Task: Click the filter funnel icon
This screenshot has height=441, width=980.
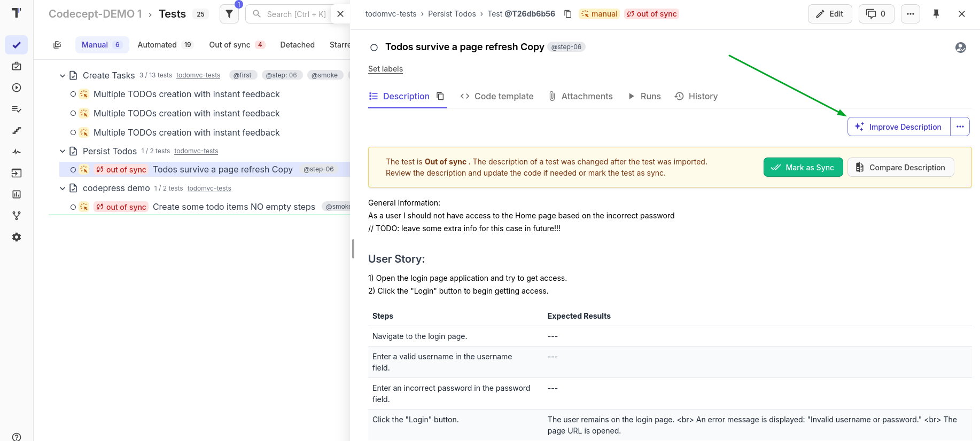Action: tap(229, 14)
